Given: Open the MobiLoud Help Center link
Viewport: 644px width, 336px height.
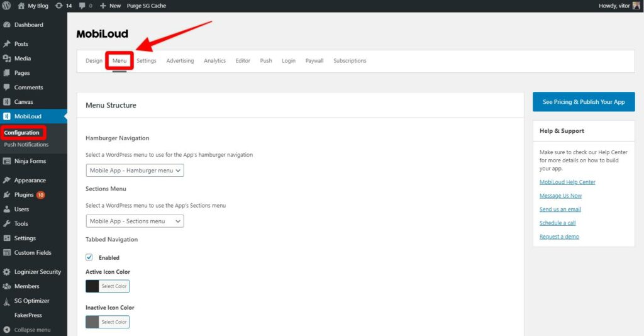Looking at the screenshot, I should coord(567,182).
